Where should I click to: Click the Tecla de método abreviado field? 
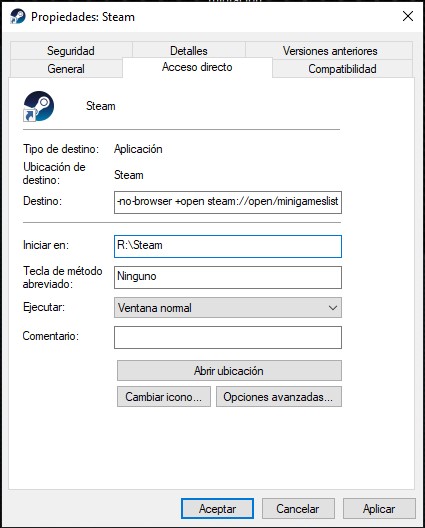(x=228, y=277)
